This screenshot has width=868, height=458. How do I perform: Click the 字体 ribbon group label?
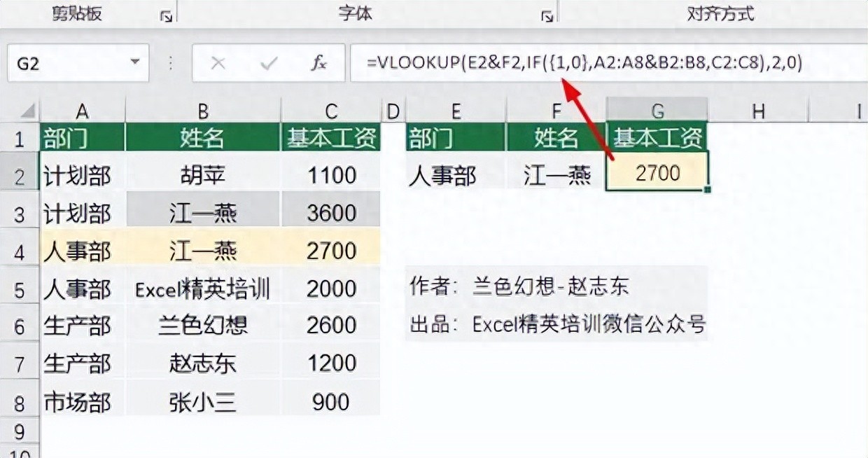point(355,13)
